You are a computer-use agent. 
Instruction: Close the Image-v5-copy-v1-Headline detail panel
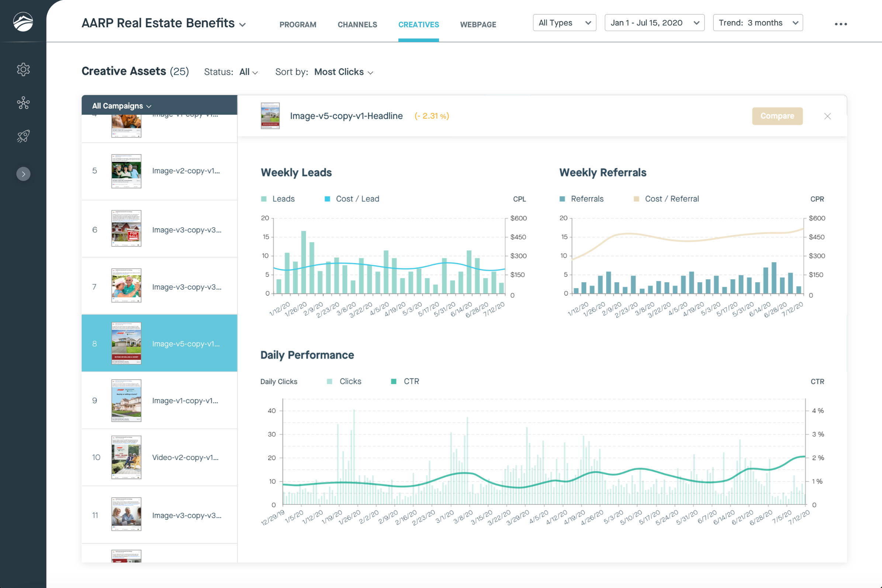(x=827, y=116)
